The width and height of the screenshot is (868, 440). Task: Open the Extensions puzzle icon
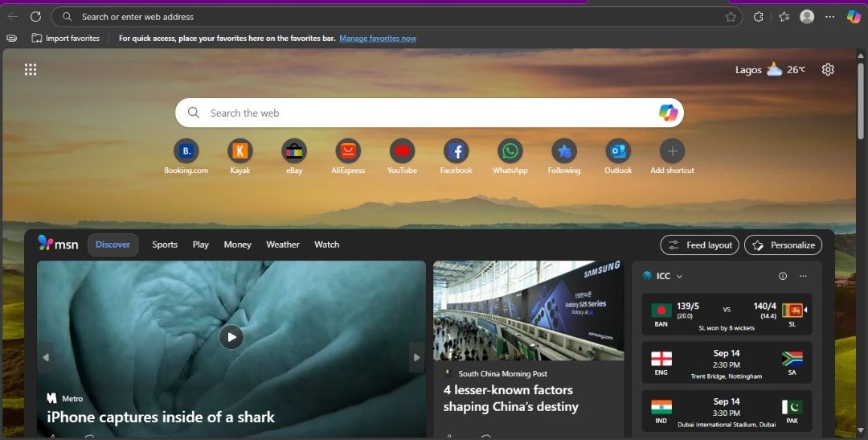point(759,17)
